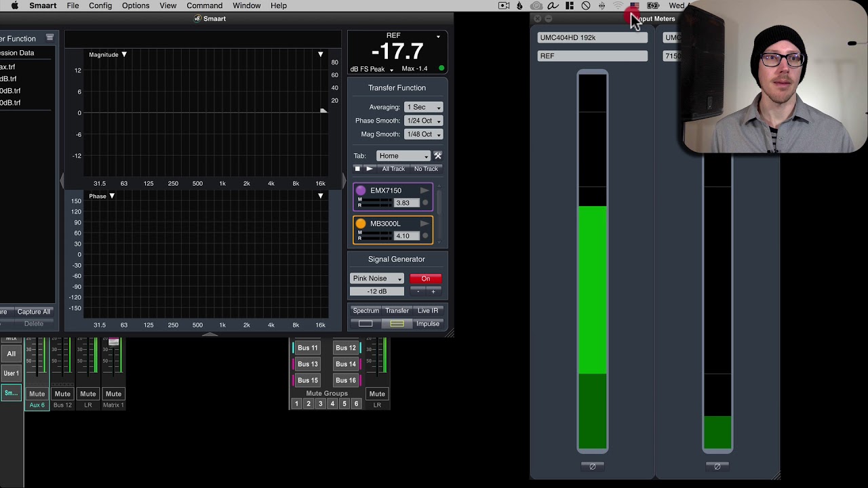Open the File menu
The height and width of the screenshot is (488, 868).
point(73,5)
